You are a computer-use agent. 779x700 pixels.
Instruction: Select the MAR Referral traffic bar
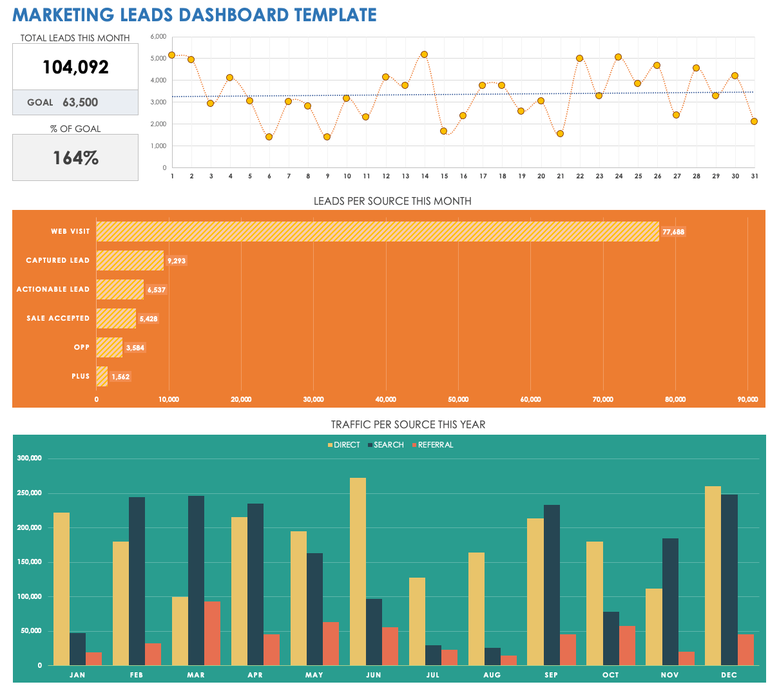click(212, 633)
